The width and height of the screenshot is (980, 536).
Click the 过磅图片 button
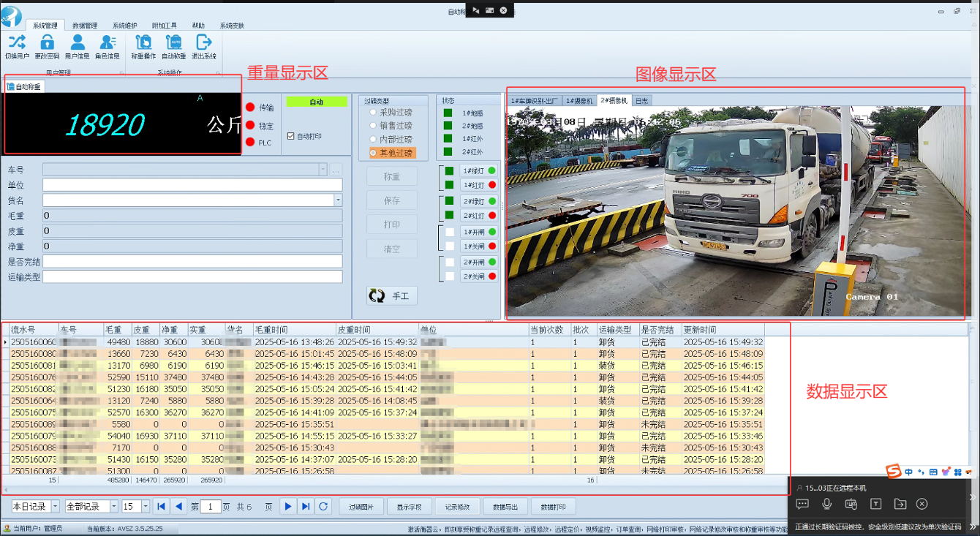[362, 506]
